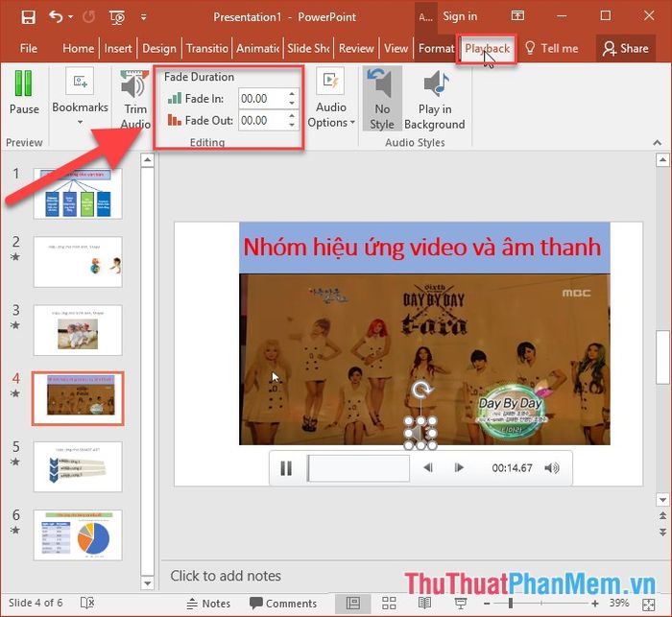672x617 pixels.
Task: Open the Comments pane
Action: point(283,604)
